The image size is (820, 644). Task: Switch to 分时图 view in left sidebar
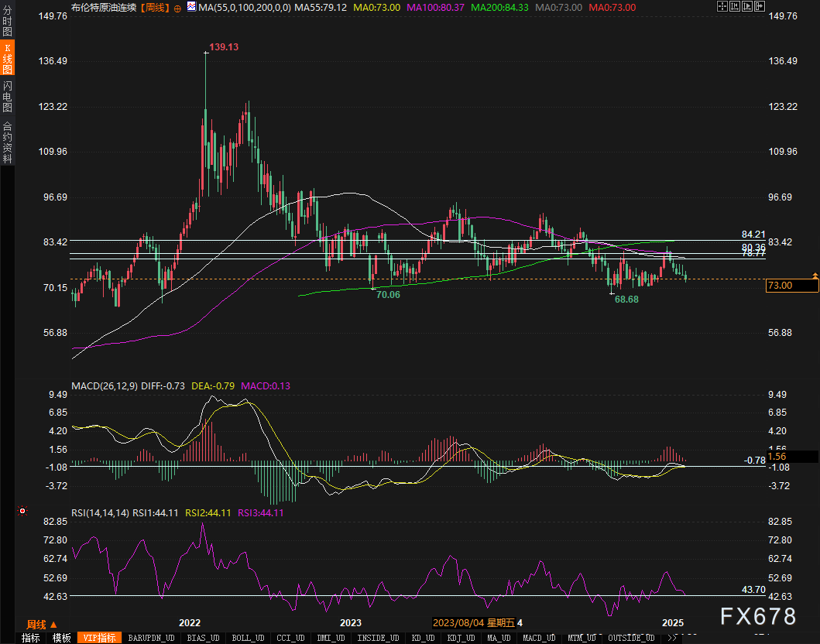pos(8,24)
